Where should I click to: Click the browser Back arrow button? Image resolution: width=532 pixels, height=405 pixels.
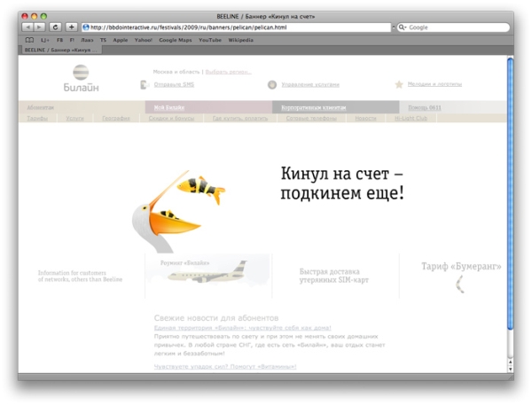point(27,27)
